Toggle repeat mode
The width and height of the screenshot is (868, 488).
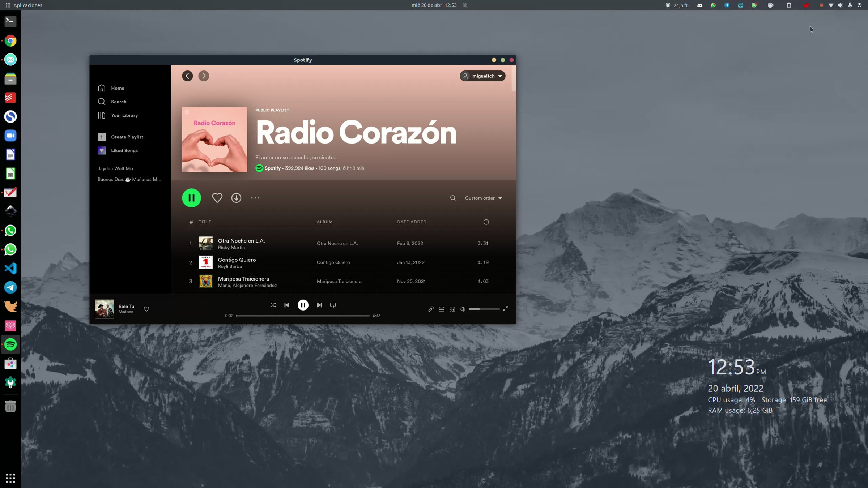click(333, 305)
